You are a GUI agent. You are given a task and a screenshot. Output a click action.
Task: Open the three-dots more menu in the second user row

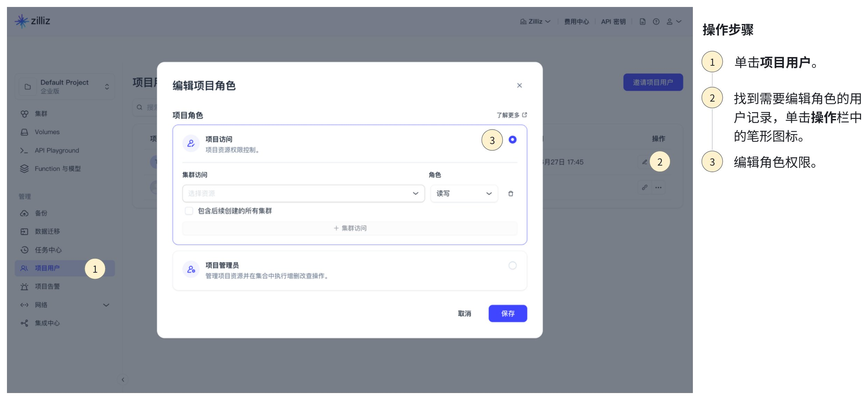[658, 187]
